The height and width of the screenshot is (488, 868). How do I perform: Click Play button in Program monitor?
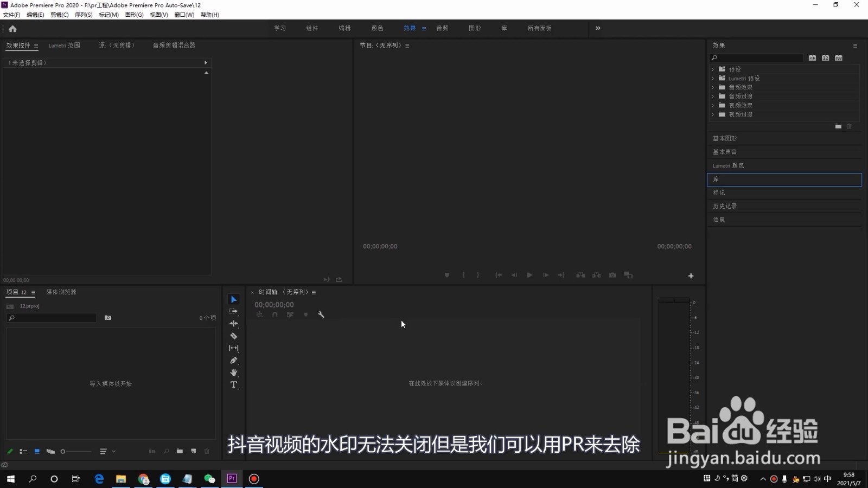[x=529, y=275]
